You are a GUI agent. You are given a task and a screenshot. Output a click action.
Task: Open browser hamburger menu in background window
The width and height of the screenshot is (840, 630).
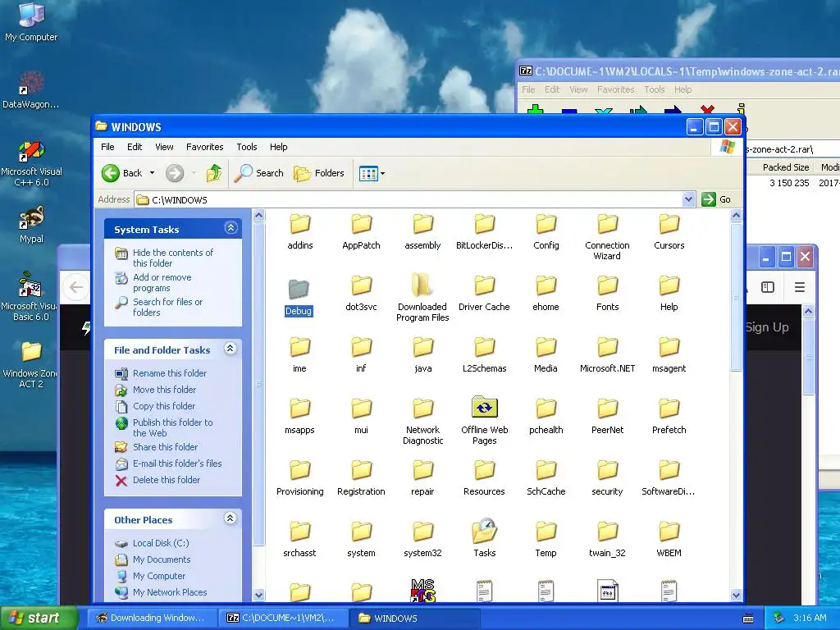click(799, 287)
